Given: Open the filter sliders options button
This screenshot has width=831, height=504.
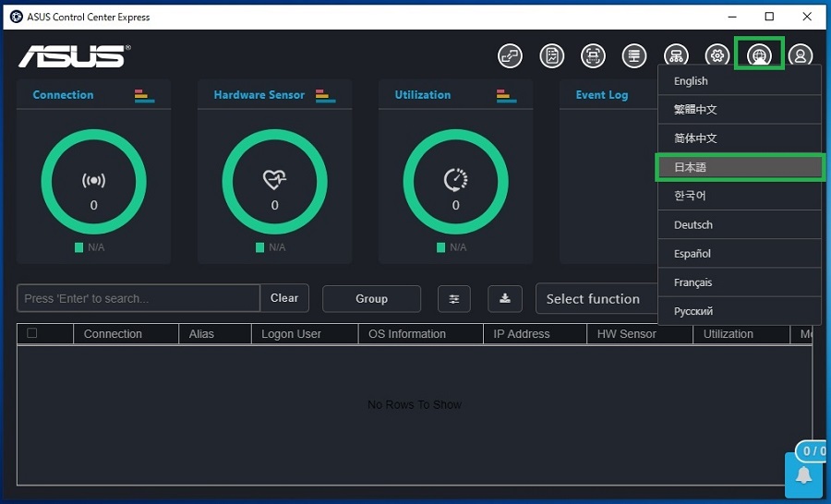Looking at the screenshot, I should (x=453, y=298).
